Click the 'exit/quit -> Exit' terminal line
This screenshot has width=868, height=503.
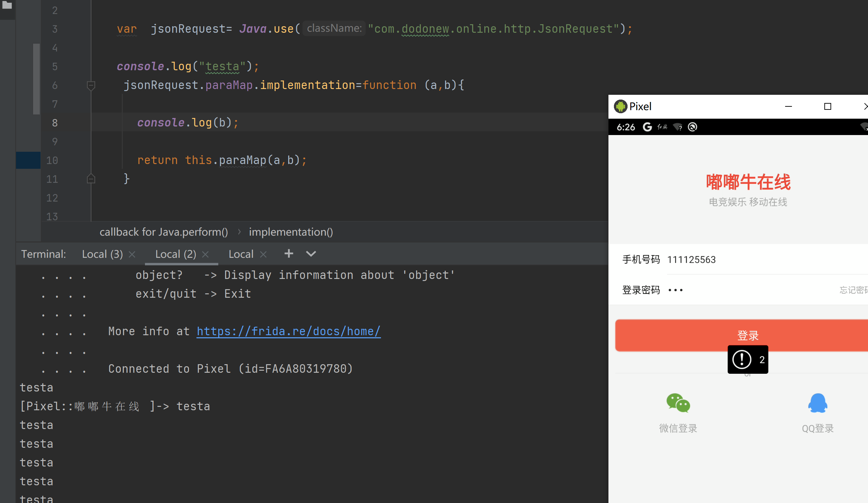pos(193,294)
